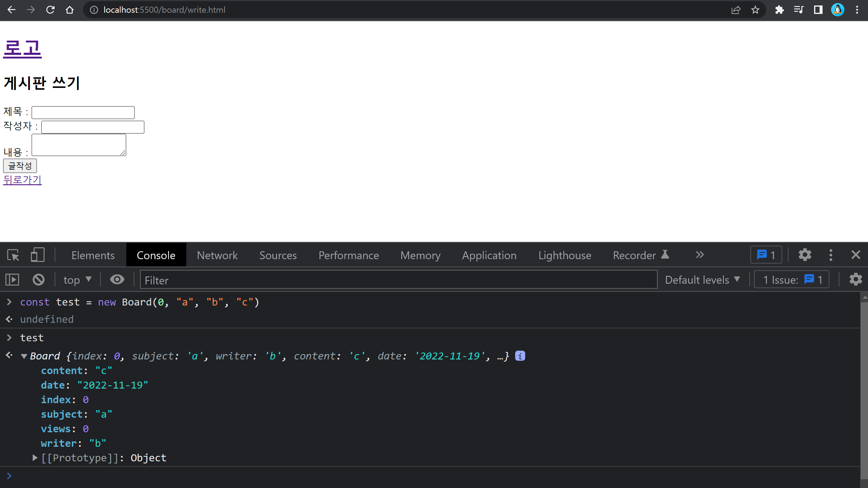Click the 뒤로가기 link

22,180
